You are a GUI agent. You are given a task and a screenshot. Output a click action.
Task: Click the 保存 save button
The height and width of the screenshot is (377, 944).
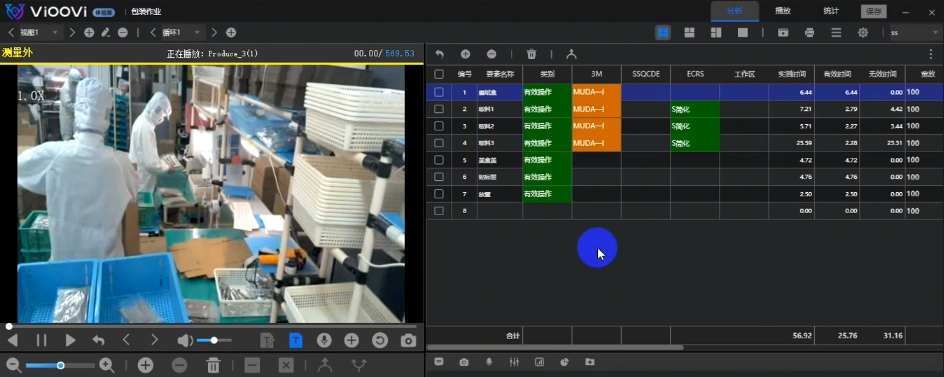point(873,11)
